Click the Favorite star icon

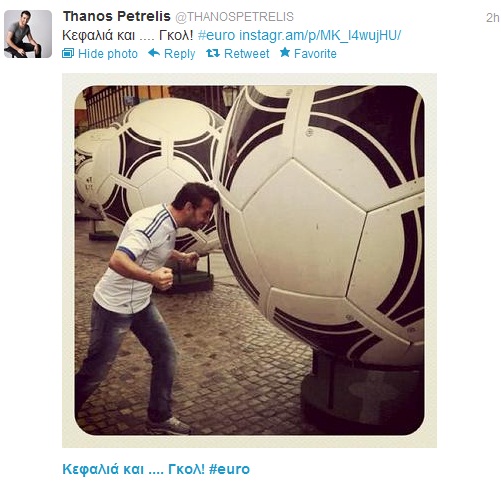tap(285, 52)
